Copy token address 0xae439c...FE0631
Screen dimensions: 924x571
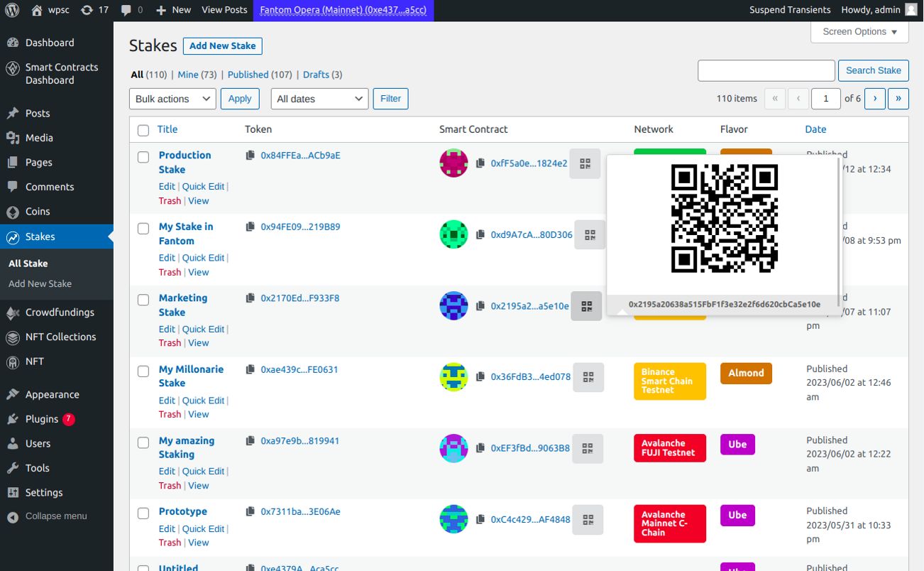click(250, 369)
